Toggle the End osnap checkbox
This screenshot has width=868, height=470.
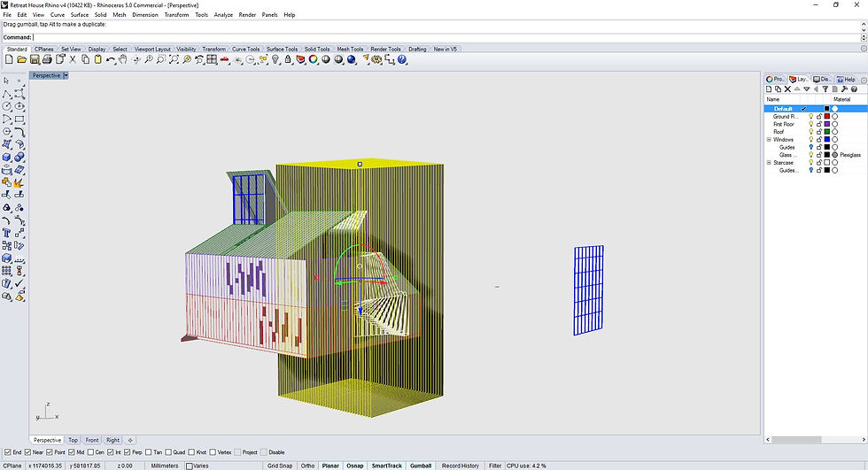point(8,452)
